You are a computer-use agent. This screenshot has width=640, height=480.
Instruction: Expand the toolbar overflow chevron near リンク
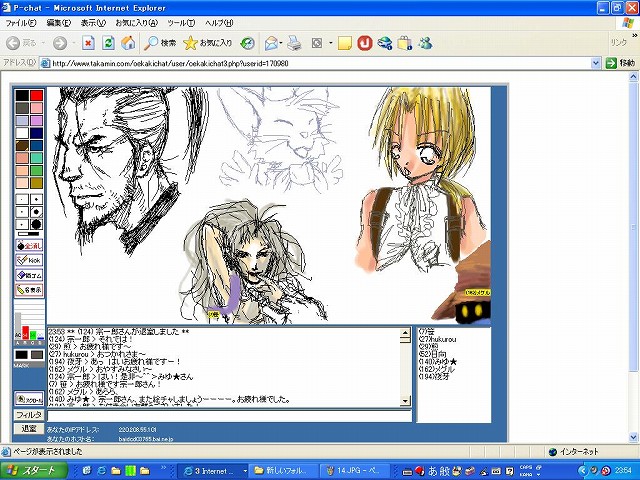[634, 36]
